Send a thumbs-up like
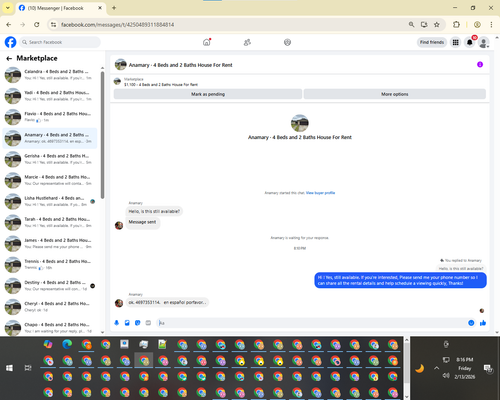The image size is (500, 400). pos(483,323)
